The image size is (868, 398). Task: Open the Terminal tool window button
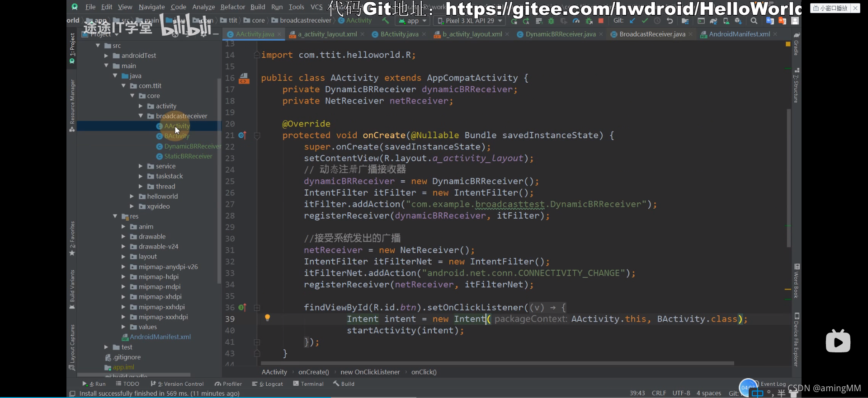pyautogui.click(x=308, y=384)
